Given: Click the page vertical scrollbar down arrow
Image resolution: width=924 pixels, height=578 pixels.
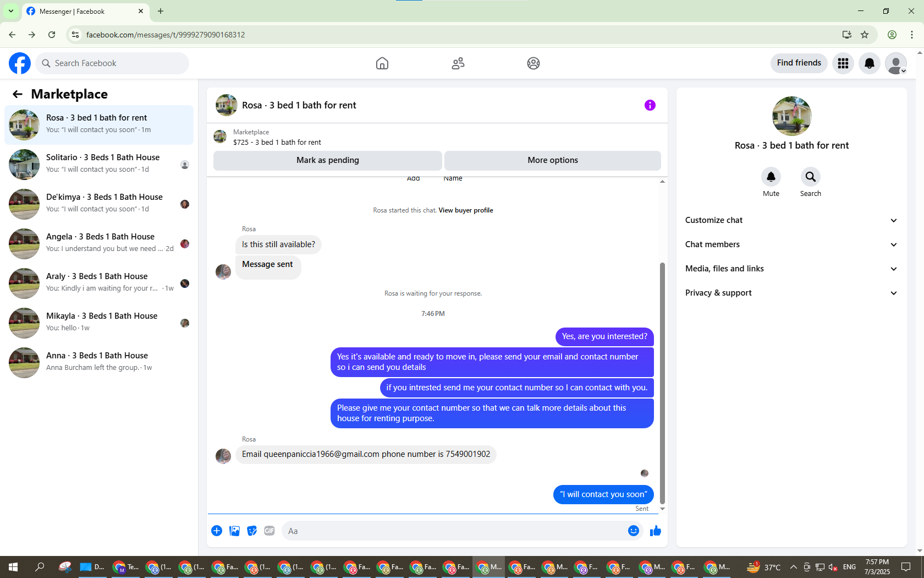Looking at the screenshot, I should [920, 551].
